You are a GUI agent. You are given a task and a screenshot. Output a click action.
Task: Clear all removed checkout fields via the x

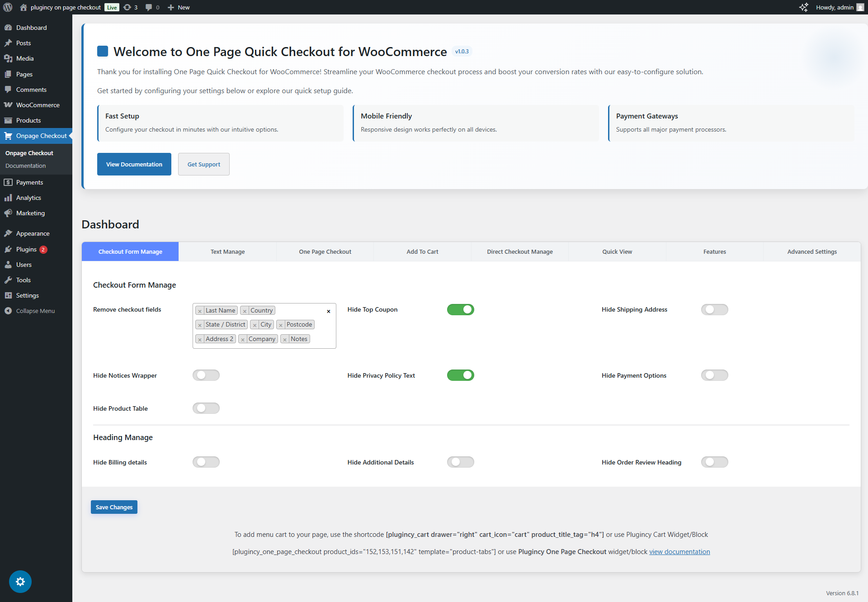click(328, 311)
